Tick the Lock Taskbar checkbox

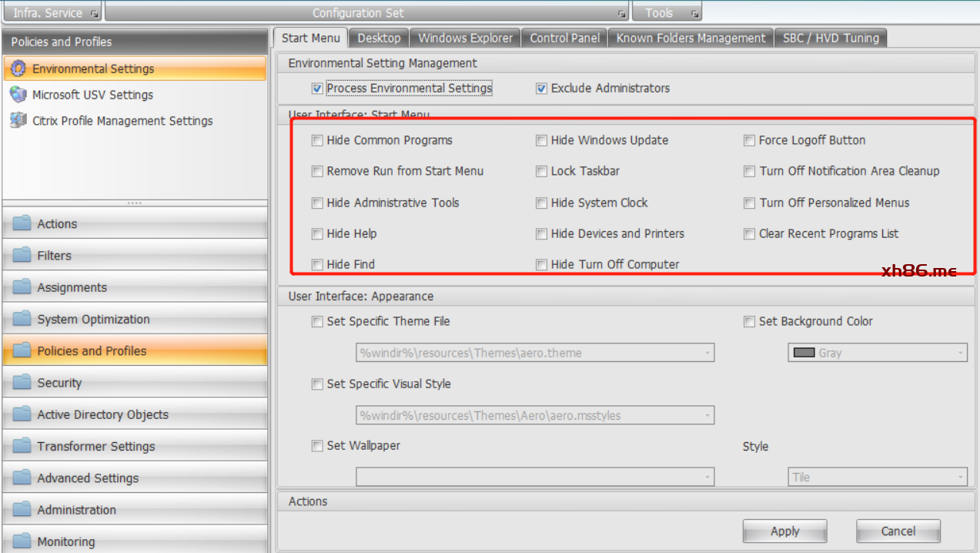[542, 171]
